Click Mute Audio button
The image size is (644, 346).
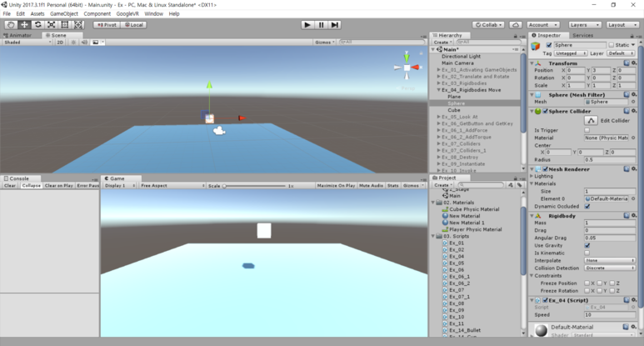coord(371,185)
